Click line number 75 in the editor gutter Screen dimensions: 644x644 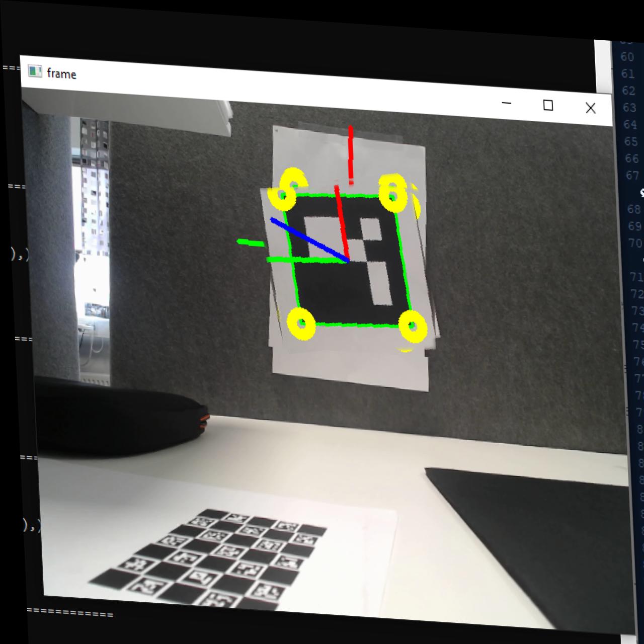(639, 345)
